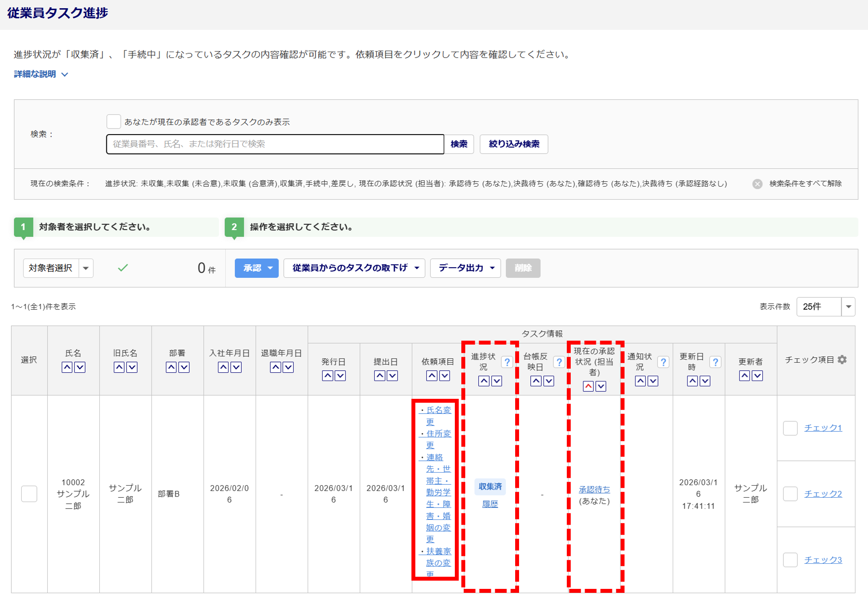Screen dimensions: 868x598
Task: Click the help icon next to 通知状況
Action: tap(663, 362)
